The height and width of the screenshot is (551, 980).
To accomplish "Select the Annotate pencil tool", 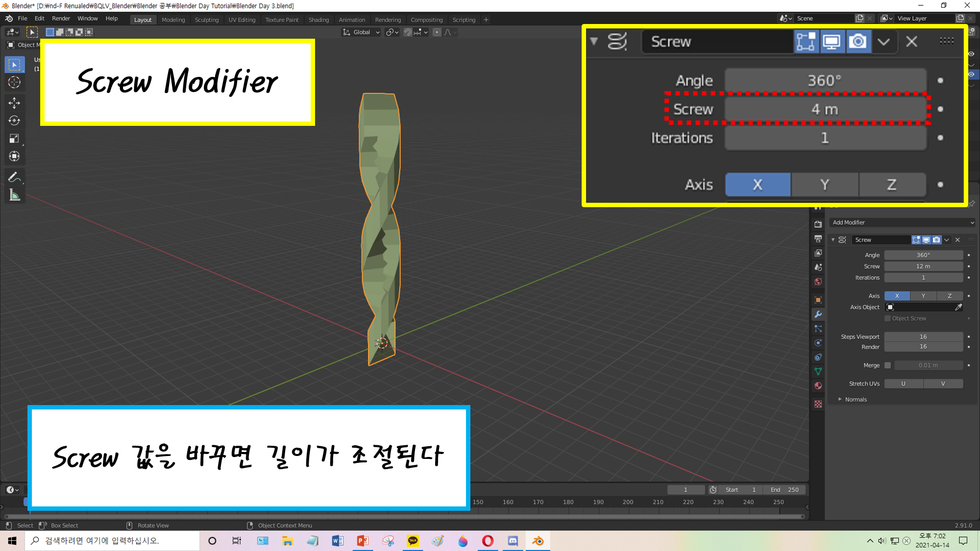I will (14, 177).
